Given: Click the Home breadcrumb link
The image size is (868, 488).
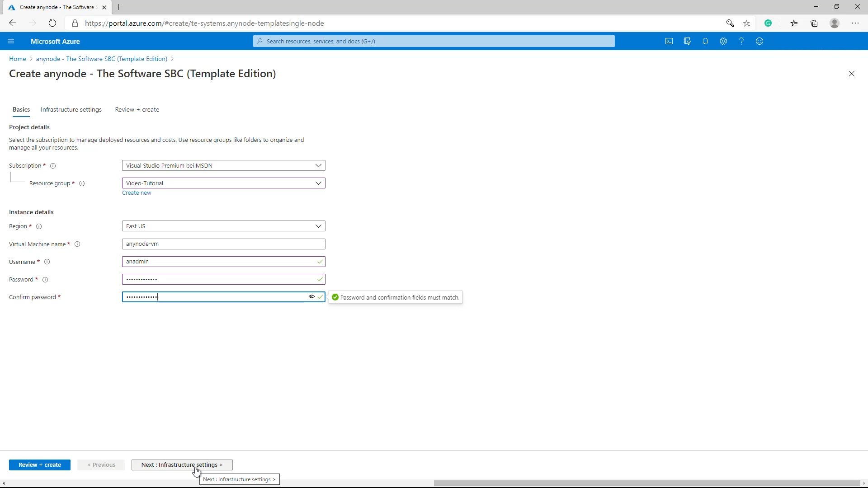Looking at the screenshot, I should (18, 59).
